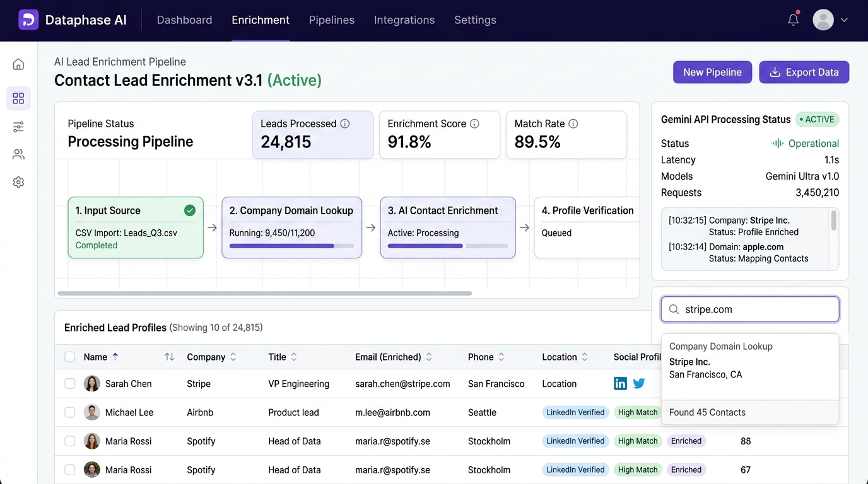Viewport: 868px width, 484px height.
Task: Click the stripe.com search field
Action: (750, 309)
